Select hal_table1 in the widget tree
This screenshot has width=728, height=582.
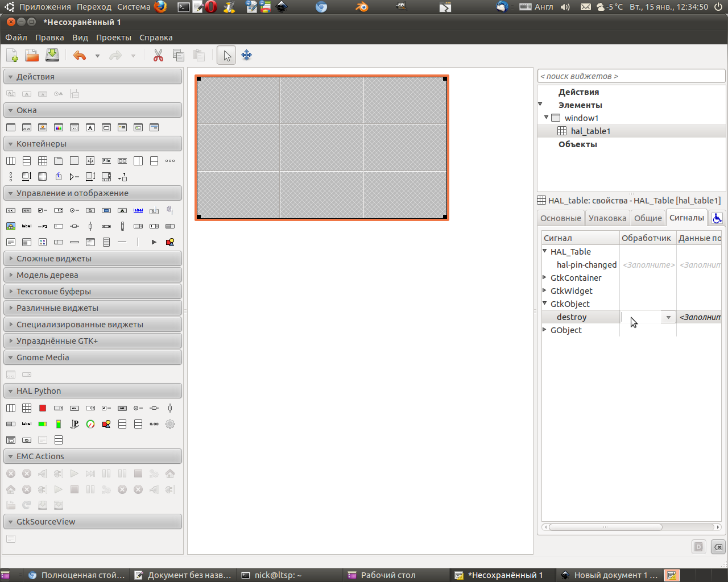[x=631, y=131]
